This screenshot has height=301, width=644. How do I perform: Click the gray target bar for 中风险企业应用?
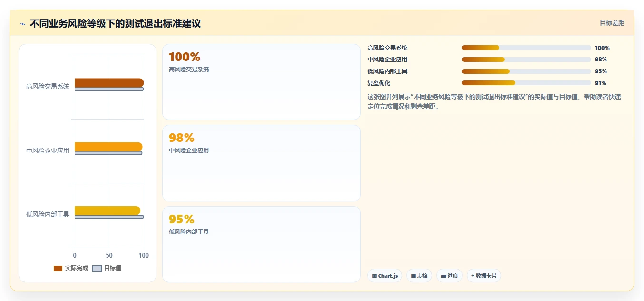108,153
